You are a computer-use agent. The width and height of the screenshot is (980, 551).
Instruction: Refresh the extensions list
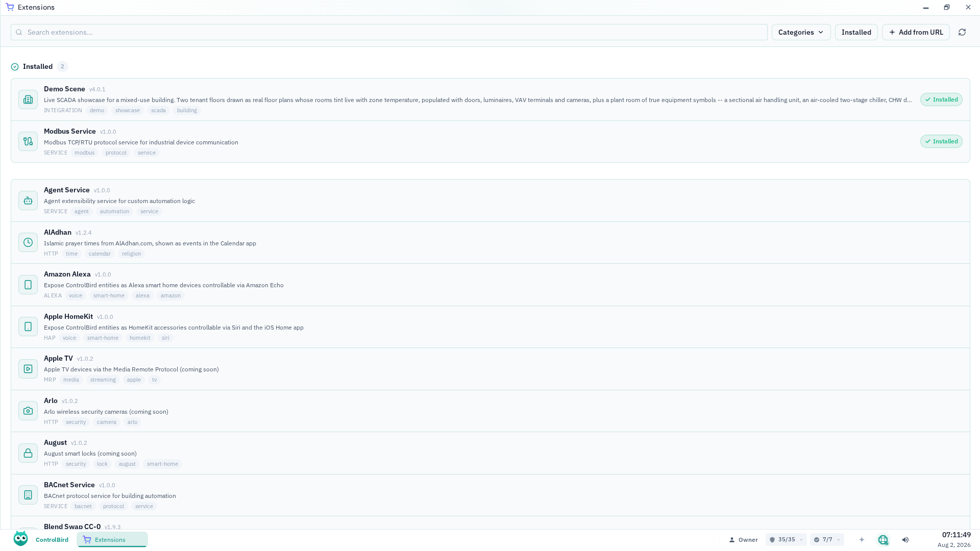coord(962,32)
